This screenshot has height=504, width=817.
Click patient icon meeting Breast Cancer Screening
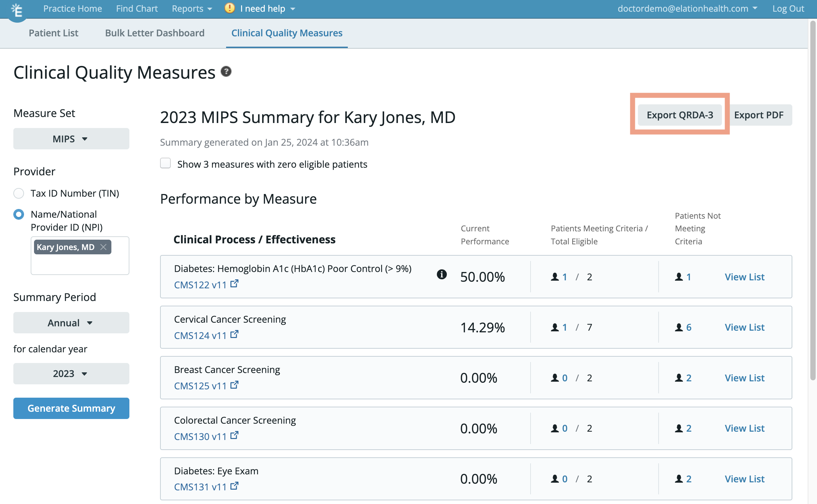click(x=555, y=378)
